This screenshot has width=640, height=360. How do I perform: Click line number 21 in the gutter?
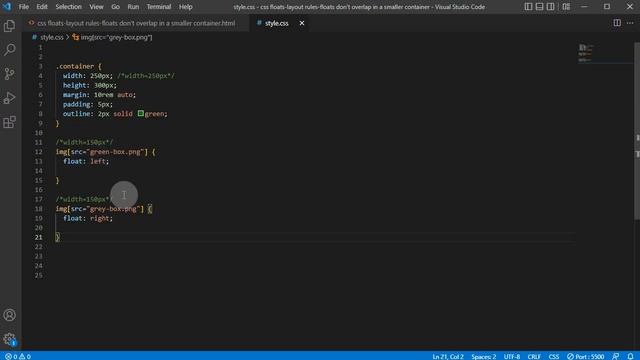point(38,237)
